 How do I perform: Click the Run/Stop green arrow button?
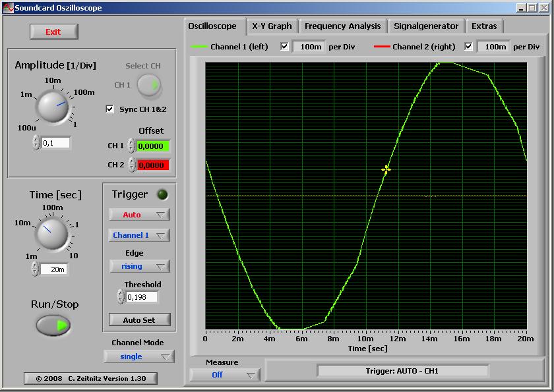click(53, 325)
